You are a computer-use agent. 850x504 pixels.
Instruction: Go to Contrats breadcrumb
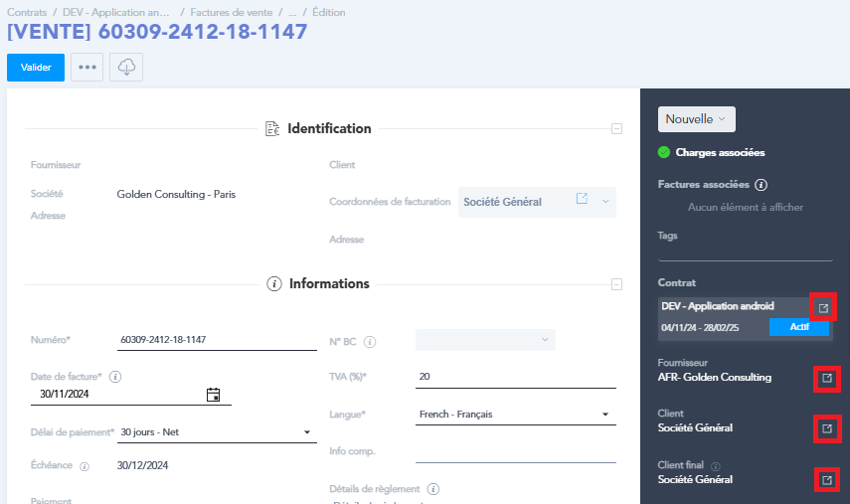pyautogui.click(x=27, y=12)
